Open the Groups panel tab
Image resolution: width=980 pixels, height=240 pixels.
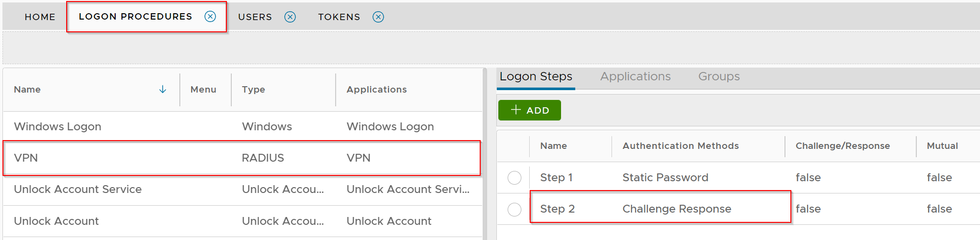[719, 77]
